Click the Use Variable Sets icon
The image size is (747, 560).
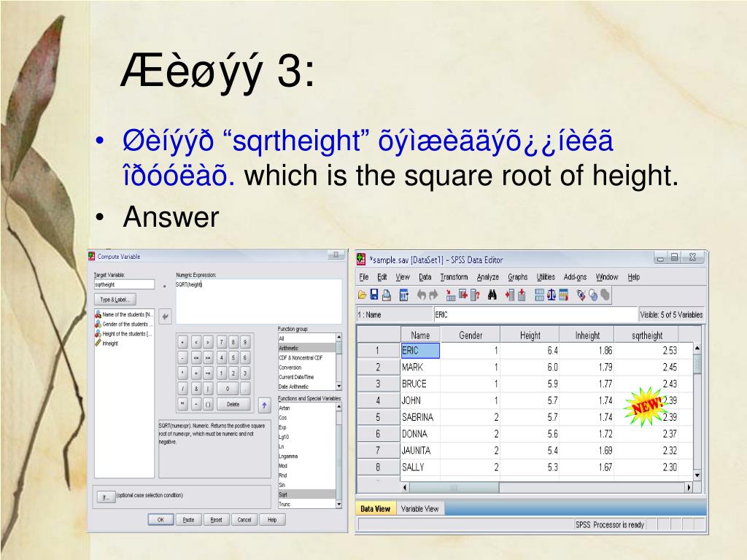click(x=593, y=295)
